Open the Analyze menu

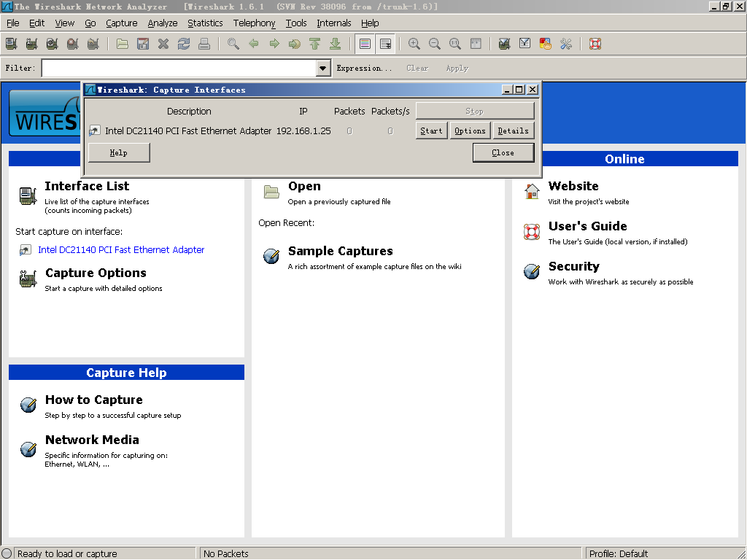point(163,23)
